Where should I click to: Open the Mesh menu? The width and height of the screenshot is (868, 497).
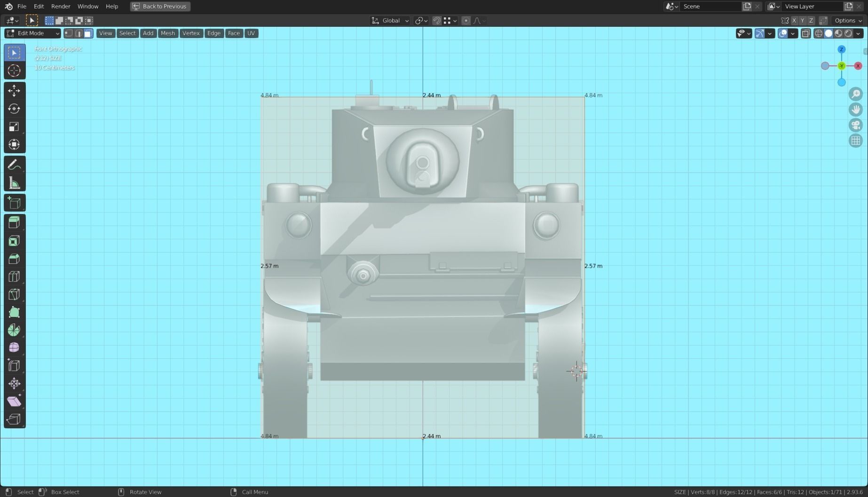[x=167, y=33]
